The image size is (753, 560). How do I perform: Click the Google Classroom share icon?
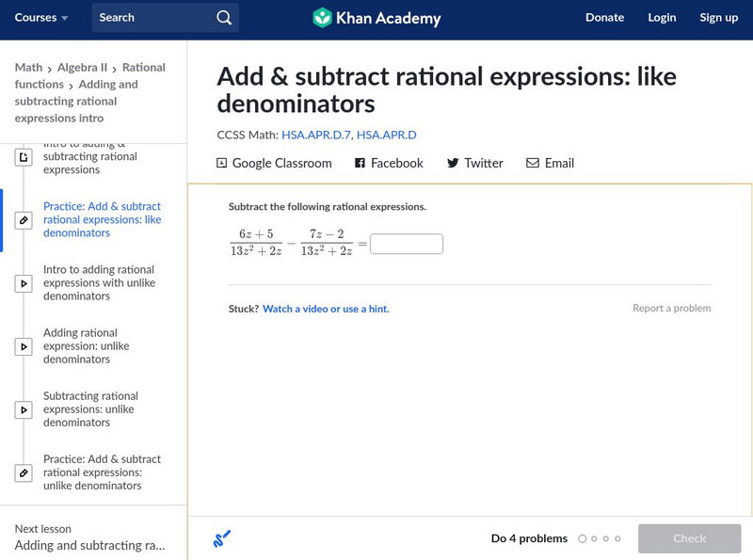point(222,163)
